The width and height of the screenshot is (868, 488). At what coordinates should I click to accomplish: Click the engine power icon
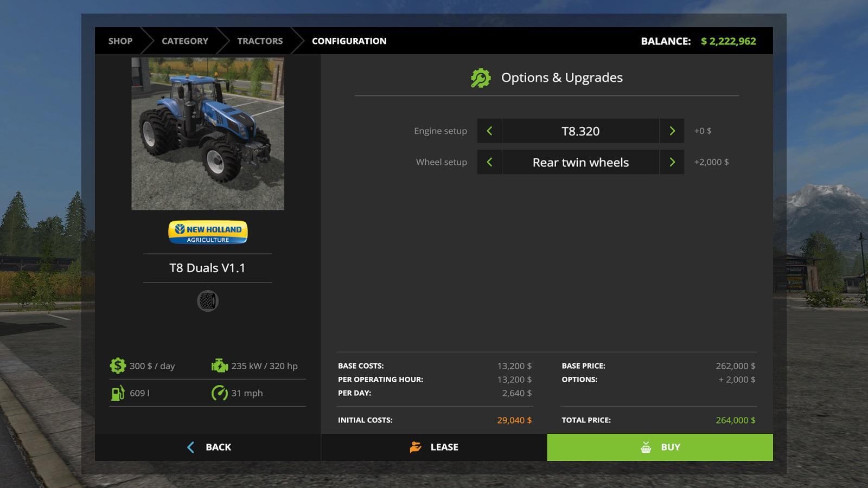[x=219, y=366]
